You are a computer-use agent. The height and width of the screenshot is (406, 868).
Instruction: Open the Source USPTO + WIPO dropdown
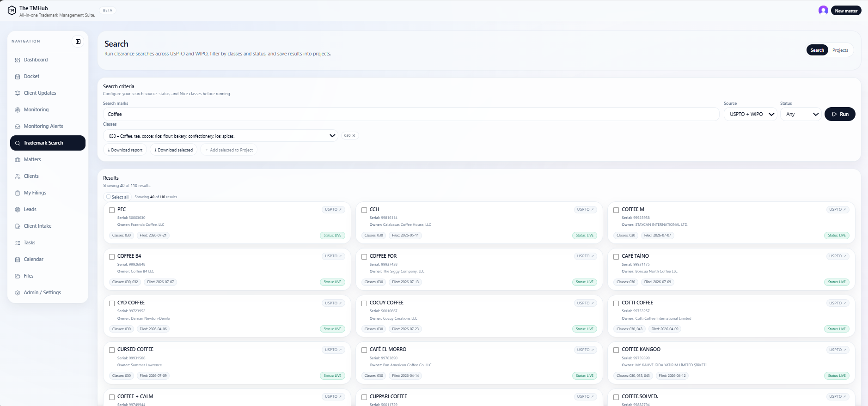pos(751,114)
